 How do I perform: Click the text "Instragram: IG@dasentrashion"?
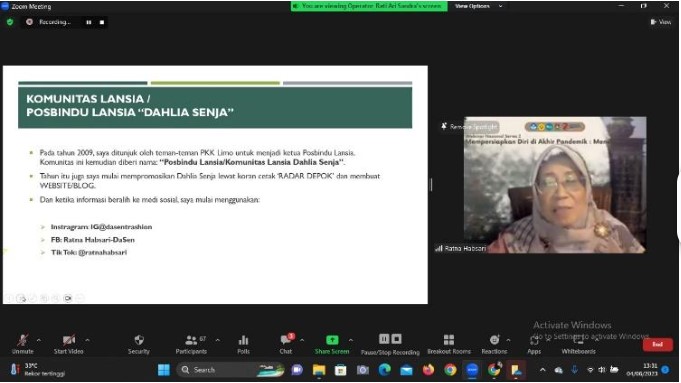click(x=101, y=227)
